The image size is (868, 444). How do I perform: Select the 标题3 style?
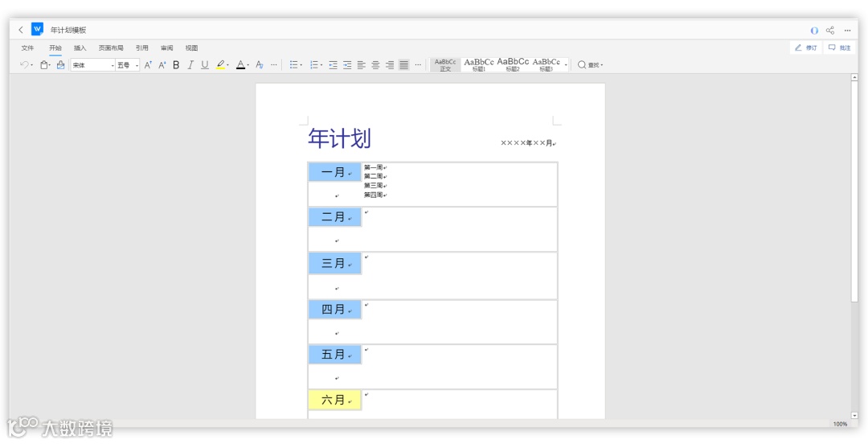tap(547, 65)
